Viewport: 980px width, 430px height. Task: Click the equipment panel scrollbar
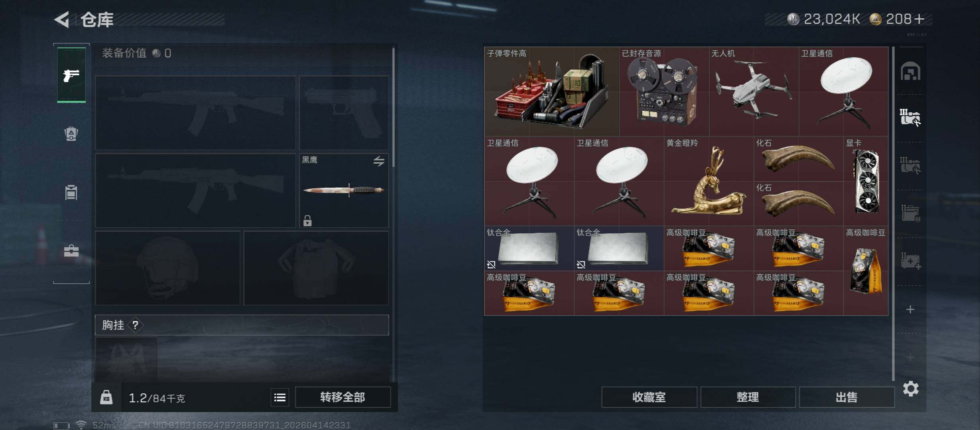pos(394,107)
